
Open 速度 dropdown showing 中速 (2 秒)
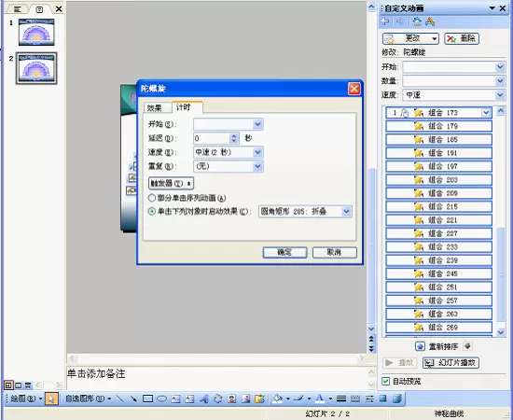pos(257,152)
